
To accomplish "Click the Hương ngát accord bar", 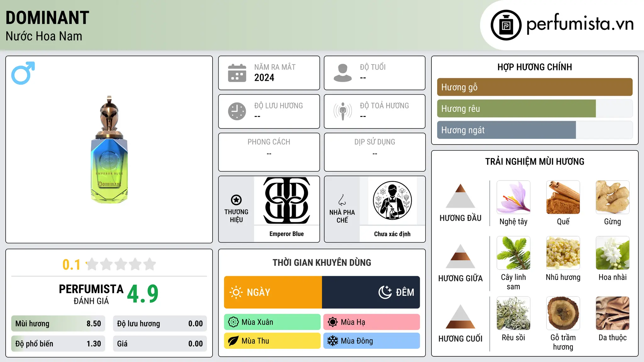I will tap(535, 130).
